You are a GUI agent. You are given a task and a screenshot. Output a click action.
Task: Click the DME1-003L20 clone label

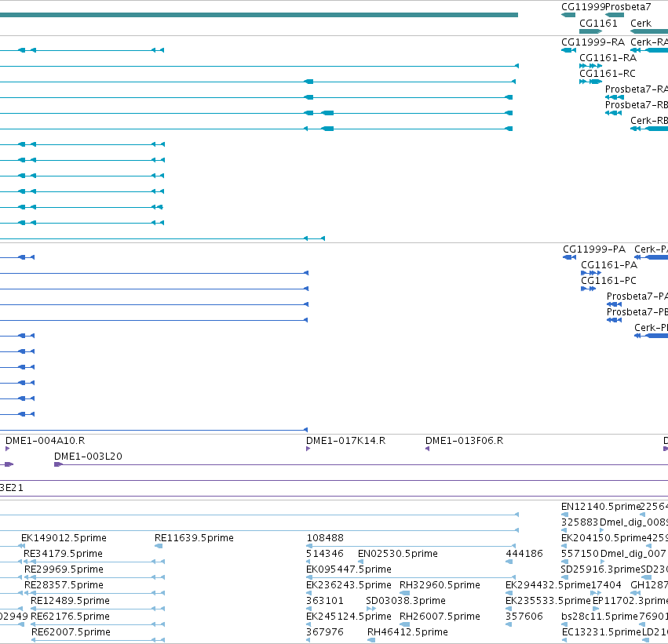tap(88, 457)
